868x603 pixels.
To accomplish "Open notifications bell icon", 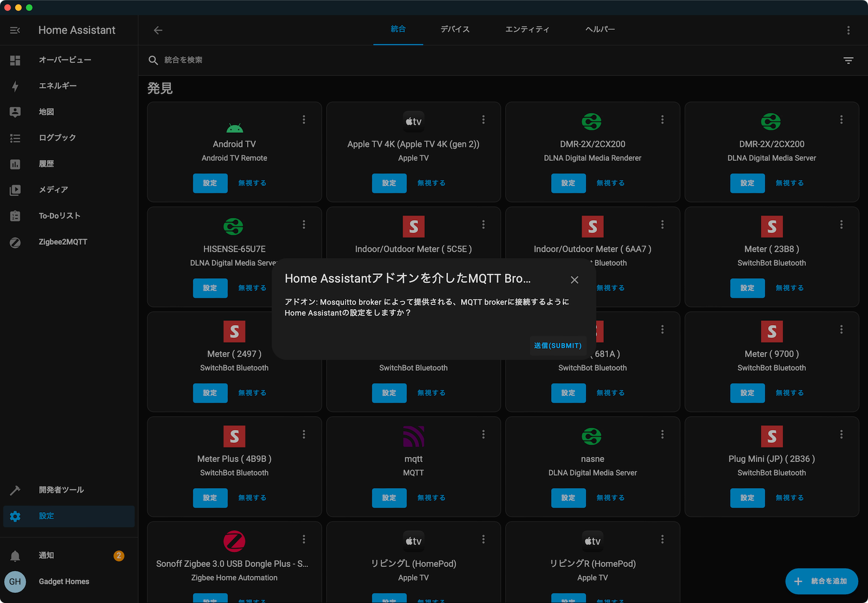I will tap(15, 555).
